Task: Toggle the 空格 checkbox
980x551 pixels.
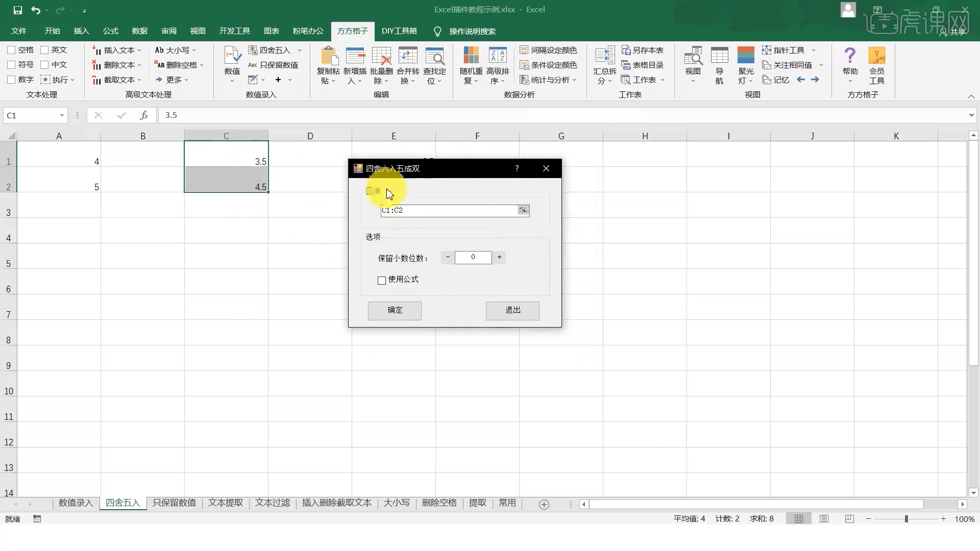Action: coord(11,50)
